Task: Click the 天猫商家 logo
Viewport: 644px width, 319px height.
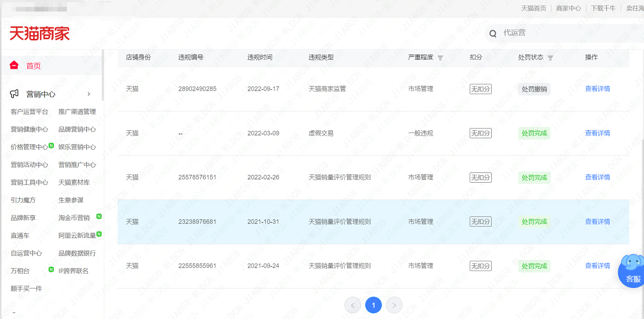Action: tap(40, 33)
